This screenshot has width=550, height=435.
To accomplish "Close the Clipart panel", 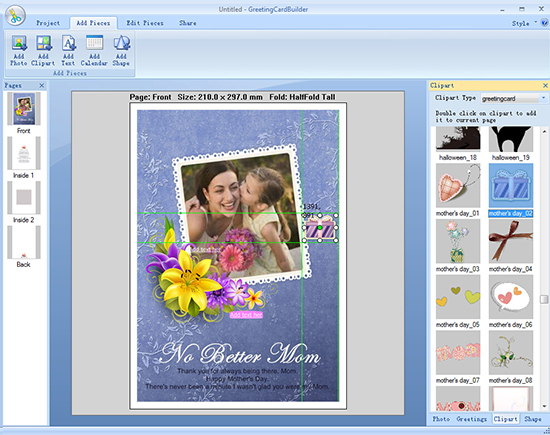I will point(545,86).
